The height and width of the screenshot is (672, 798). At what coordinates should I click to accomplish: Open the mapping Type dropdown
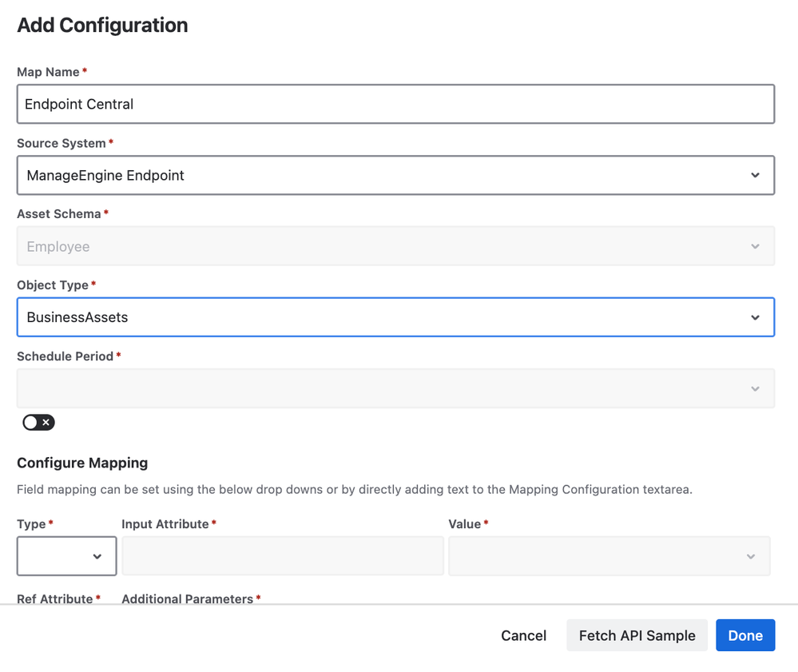click(x=66, y=556)
